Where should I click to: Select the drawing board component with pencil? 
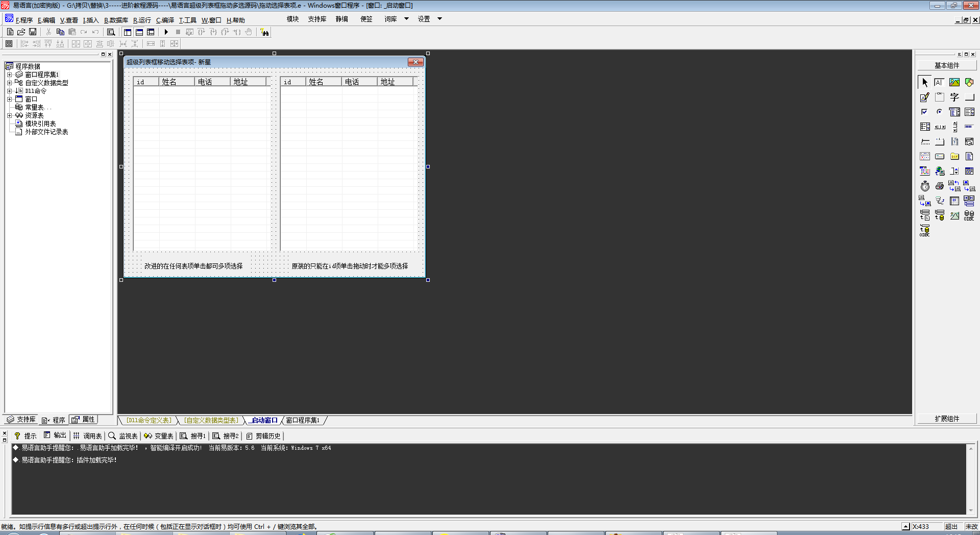pos(925,97)
